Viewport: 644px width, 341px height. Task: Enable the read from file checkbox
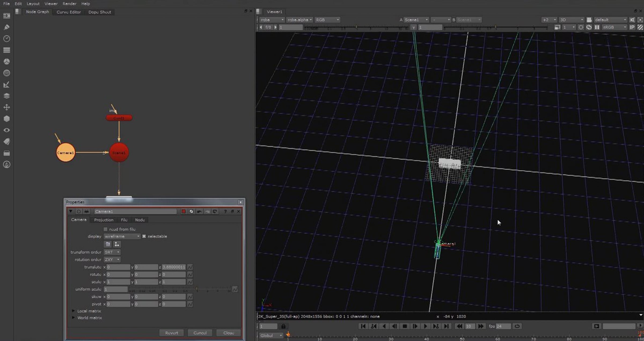[105, 229]
